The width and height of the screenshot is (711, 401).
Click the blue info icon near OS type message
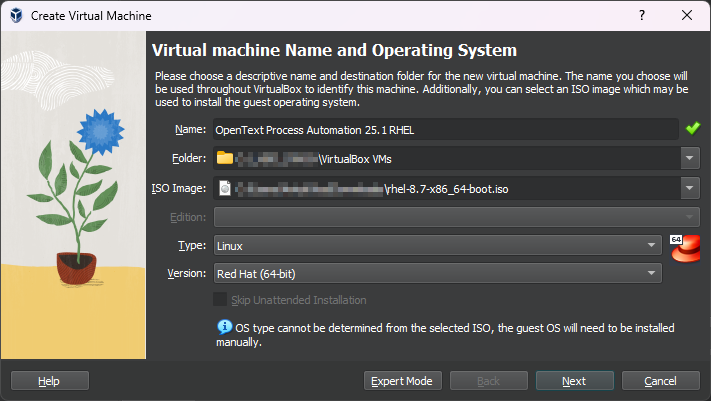(224, 327)
